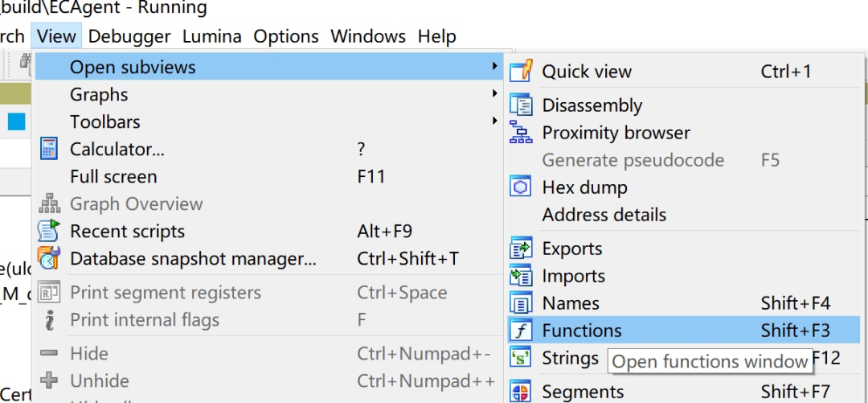Select Full screen menu entry

point(113,176)
